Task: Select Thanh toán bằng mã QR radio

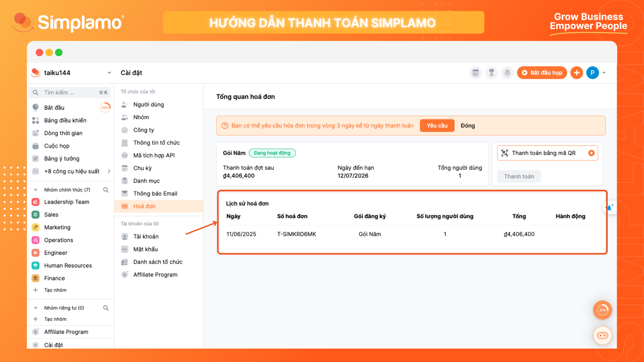Action: coord(591,153)
